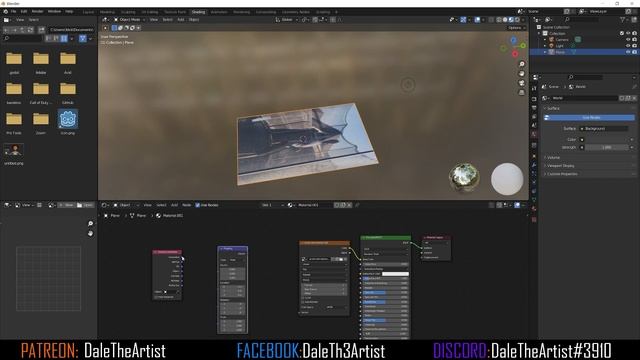Click the Base Color white swatch in Principled node
This screenshot has height=360, width=640.
395,273
